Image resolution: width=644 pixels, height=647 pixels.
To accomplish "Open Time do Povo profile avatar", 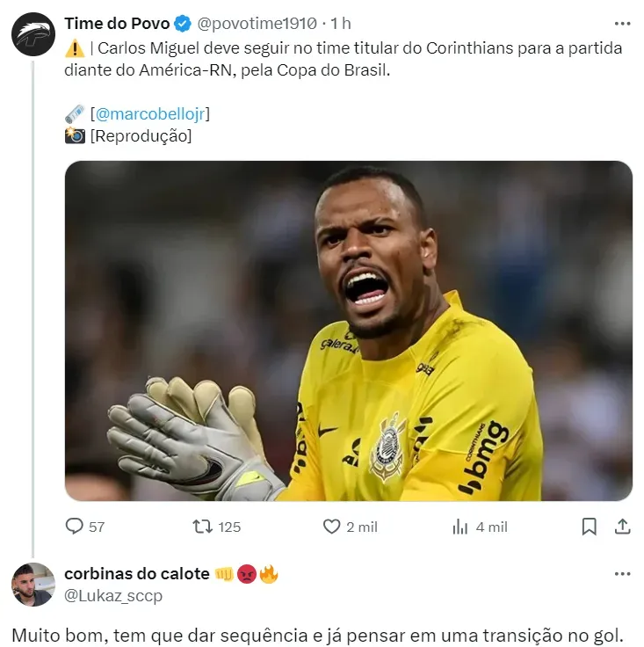I will pyautogui.click(x=33, y=34).
